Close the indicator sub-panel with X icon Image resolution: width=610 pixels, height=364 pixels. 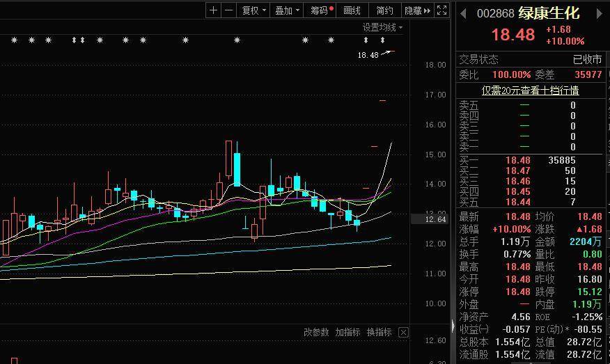403,333
